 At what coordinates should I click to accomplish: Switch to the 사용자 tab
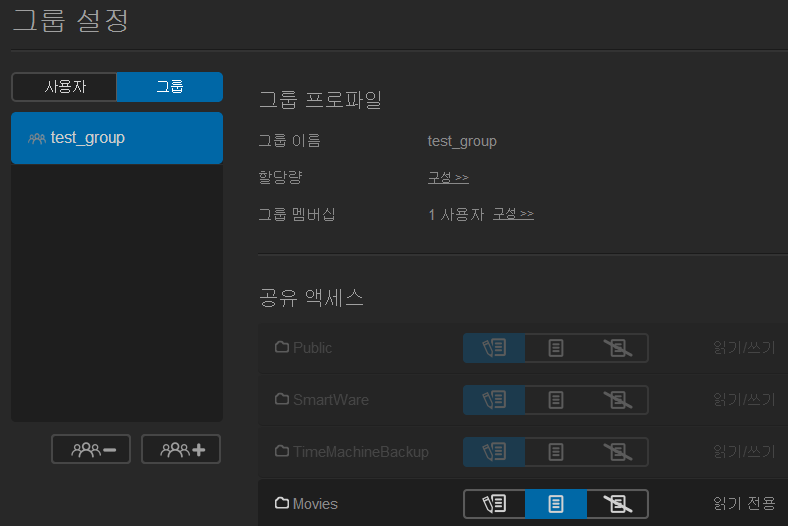pyautogui.click(x=65, y=87)
